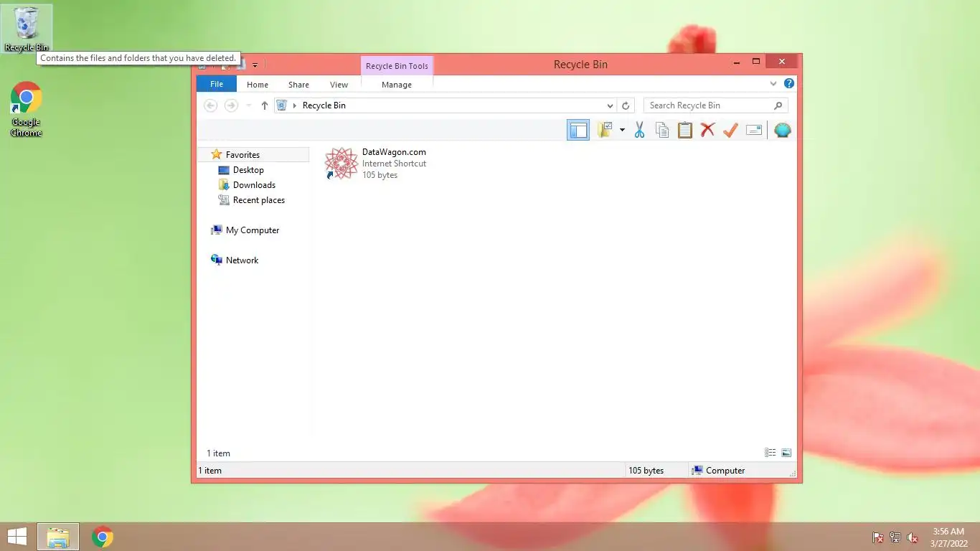Click the Recycle Bin icon in address bar
The width and height of the screenshot is (980, 551).
(x=282, y=105)
